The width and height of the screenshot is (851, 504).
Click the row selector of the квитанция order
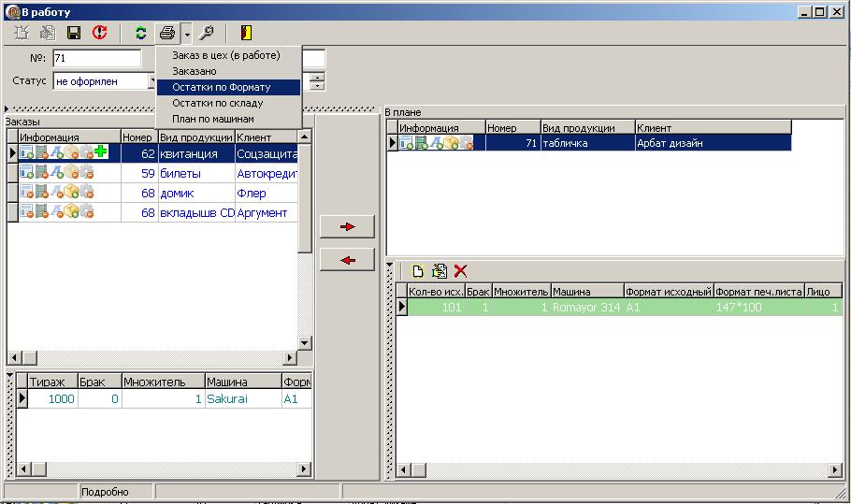pos(12,153)
